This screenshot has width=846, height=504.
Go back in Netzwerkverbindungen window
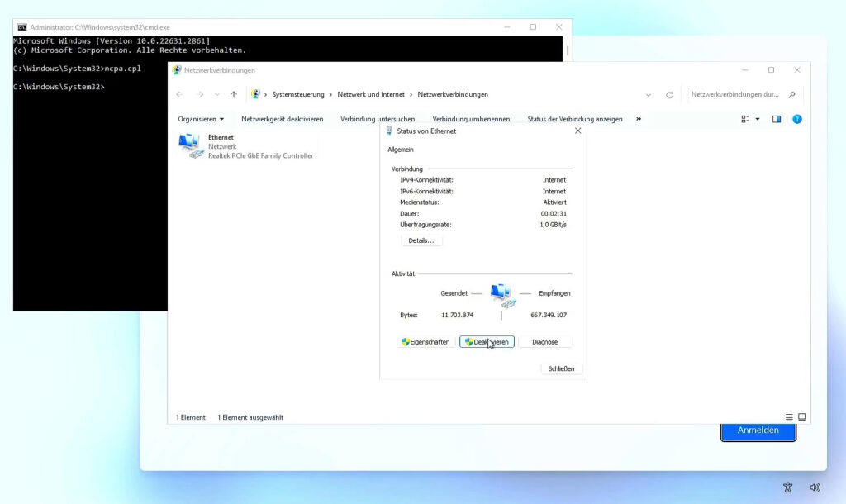pyautogui.click(x=179, y=94)
